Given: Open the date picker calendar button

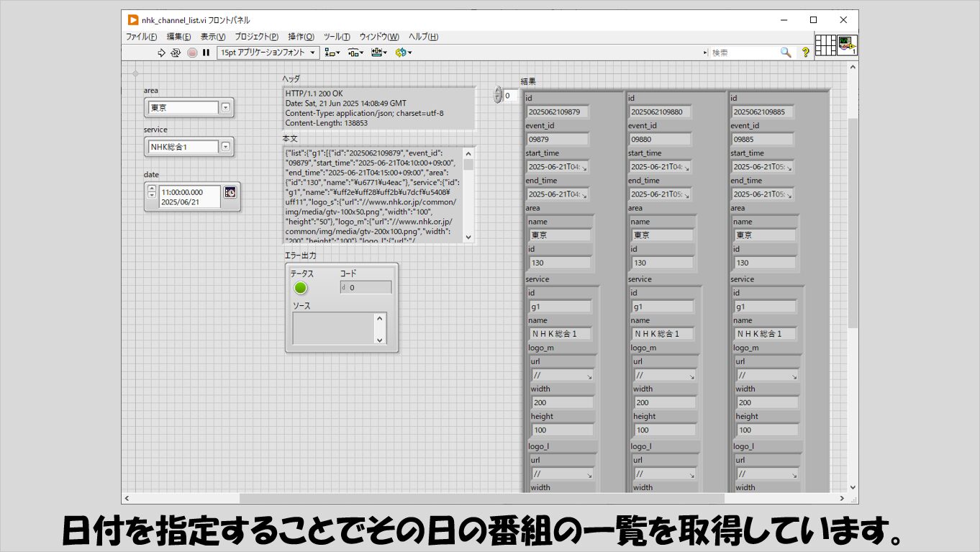Looking at the screenshot, I should (x=230, y=192).
